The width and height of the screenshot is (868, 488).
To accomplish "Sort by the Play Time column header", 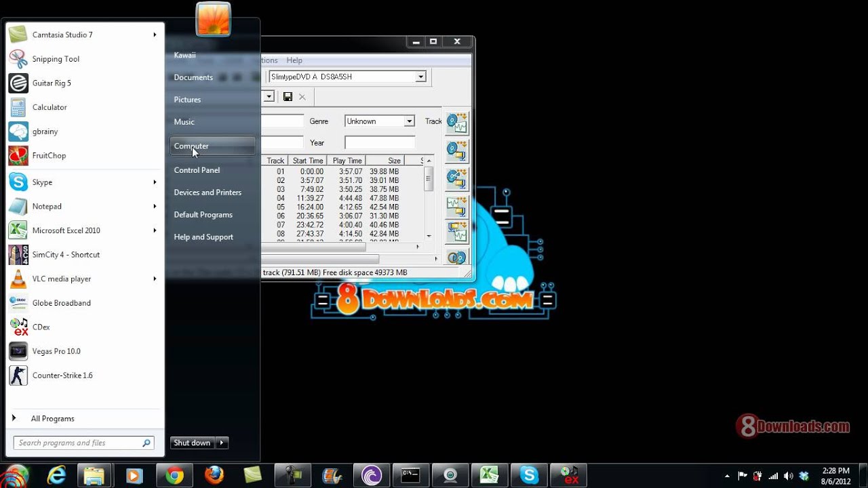I will (347, 161).
